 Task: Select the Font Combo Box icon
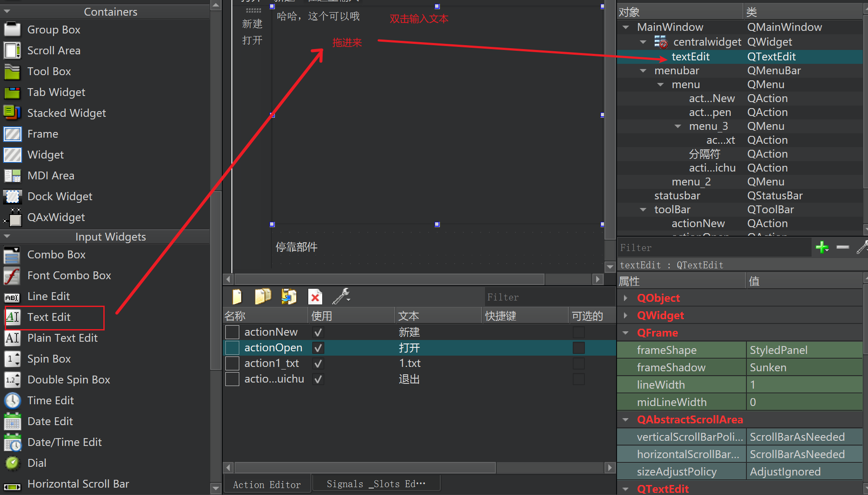pyautogui.click(x=12, y=276)
